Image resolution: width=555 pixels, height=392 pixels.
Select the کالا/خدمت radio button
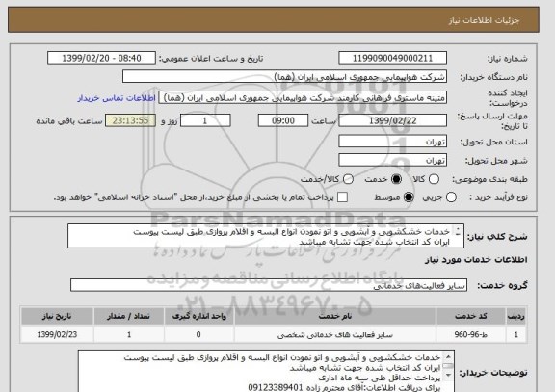pos(348,179)
